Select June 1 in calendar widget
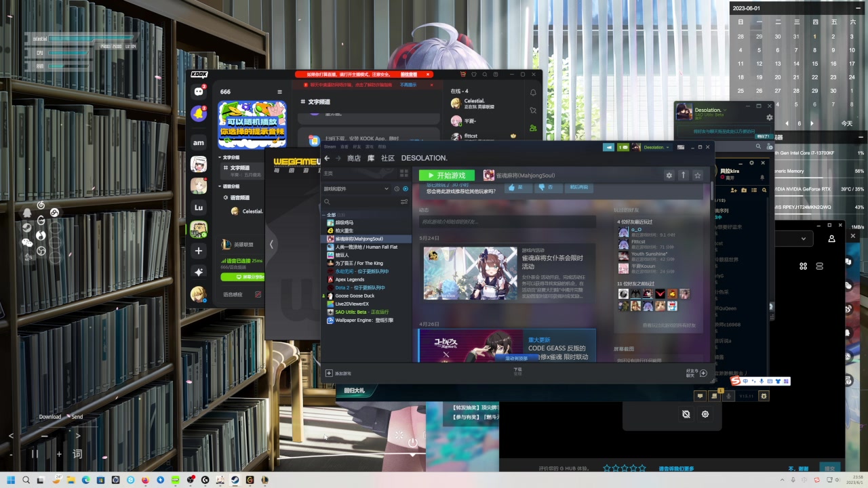 pyautogui.click(x=814, y=37)
